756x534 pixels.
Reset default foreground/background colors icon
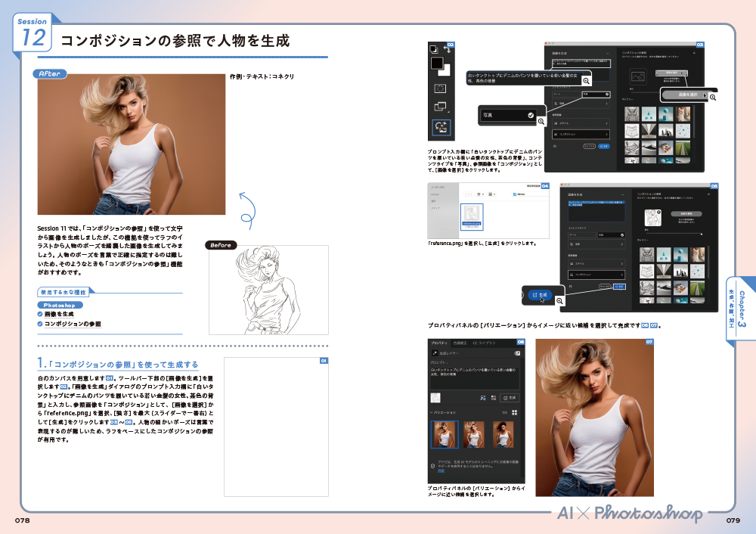433,49
